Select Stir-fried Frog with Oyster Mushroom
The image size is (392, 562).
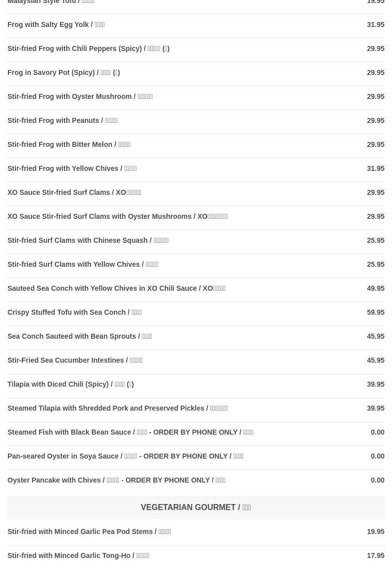click(x=196, y=97)
